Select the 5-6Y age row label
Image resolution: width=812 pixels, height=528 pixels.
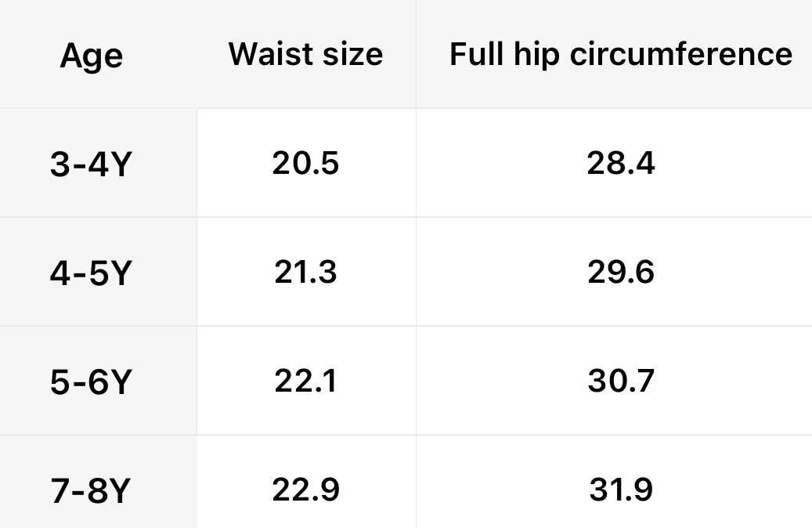pos(89,383)
